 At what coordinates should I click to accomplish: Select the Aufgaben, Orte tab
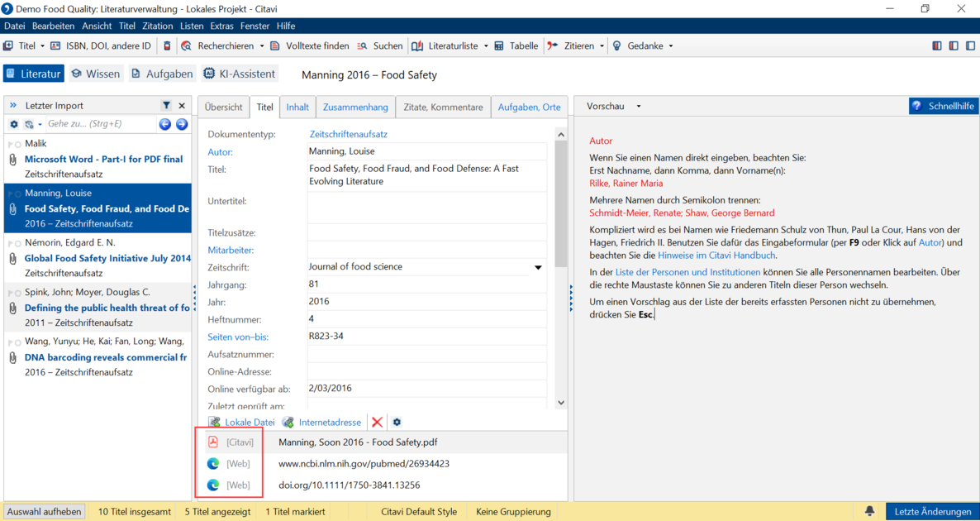pyautogui.click(x=529, y=107)
